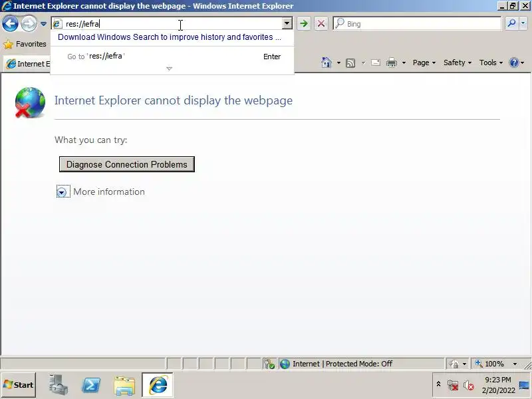Click the Read Mail envelope icon
The image size is (532, 399).
376,63
